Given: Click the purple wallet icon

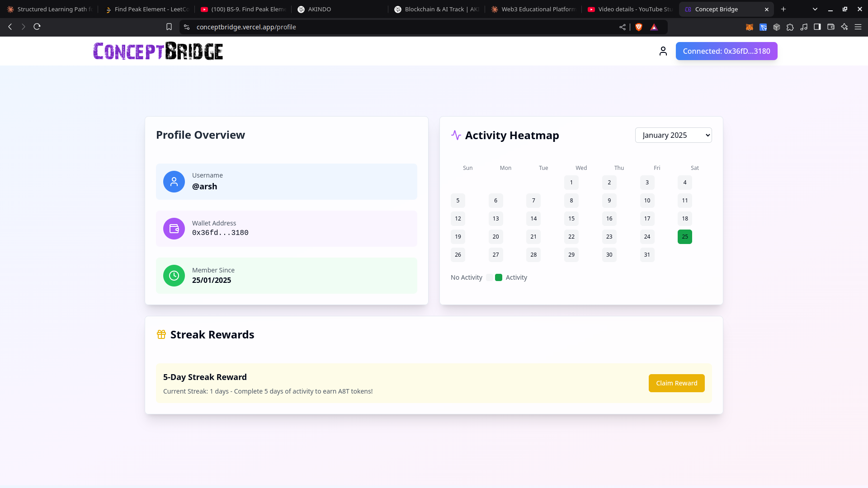Looking at the screenshot, I should click(174, 229).
